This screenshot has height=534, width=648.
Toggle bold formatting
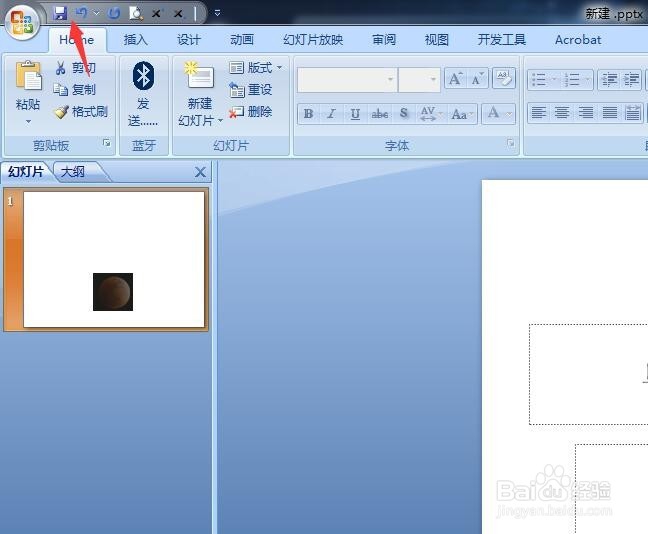pos(308,114)
